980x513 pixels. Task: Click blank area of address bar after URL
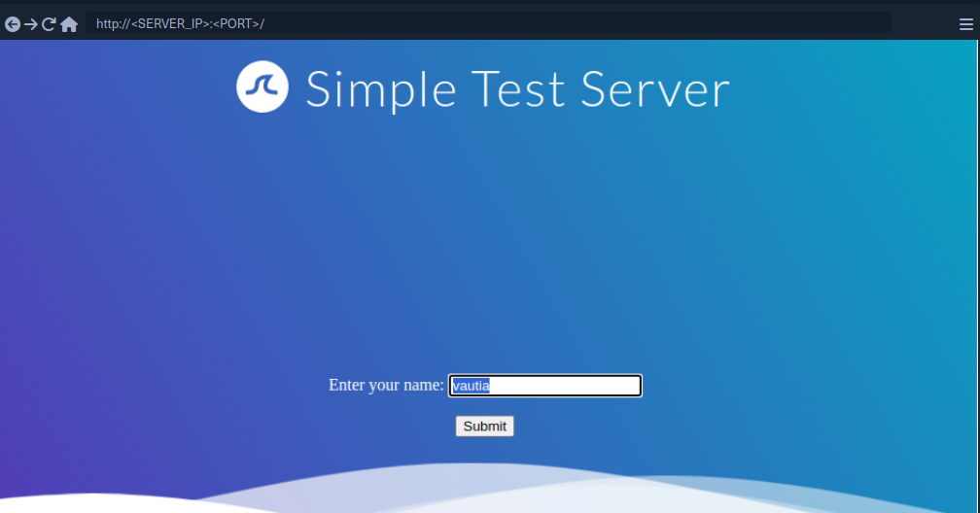[x=583, y=23]
